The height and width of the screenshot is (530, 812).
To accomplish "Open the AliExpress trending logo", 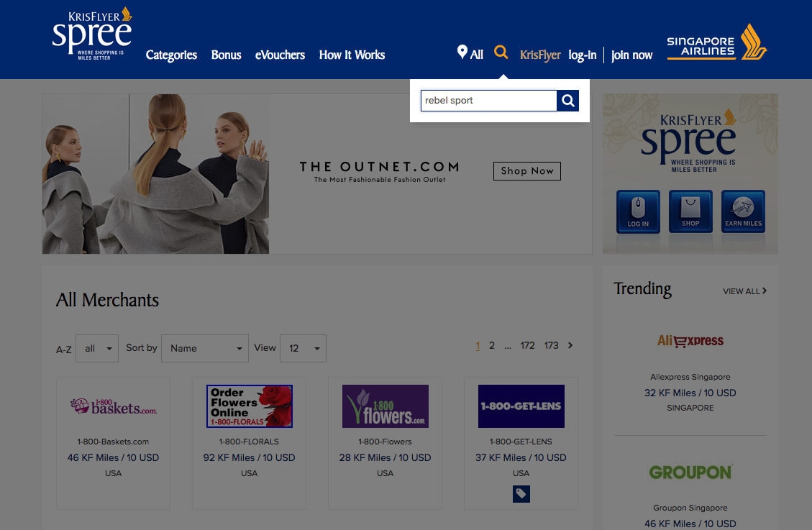I will pos(690,341).
